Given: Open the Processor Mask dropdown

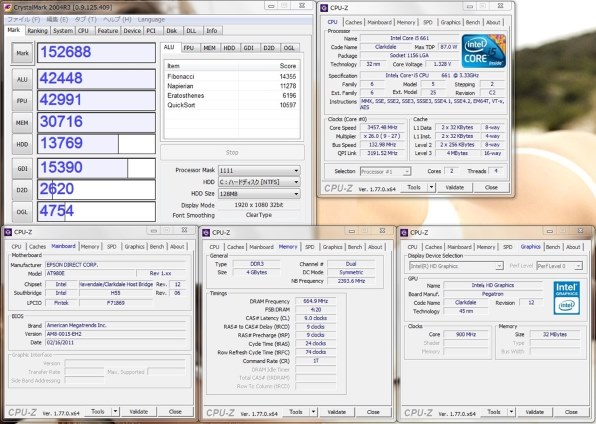Looking at the screenshot, I should pos(259,170).
